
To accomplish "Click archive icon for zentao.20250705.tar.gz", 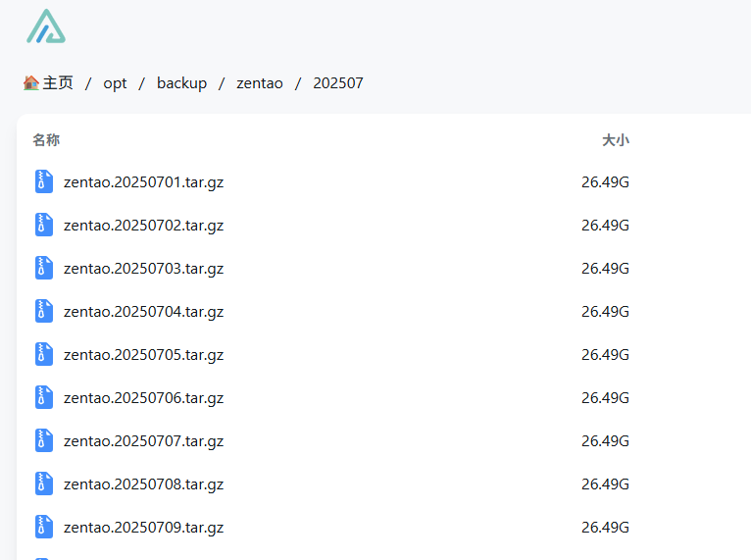I will pos(43,354).
